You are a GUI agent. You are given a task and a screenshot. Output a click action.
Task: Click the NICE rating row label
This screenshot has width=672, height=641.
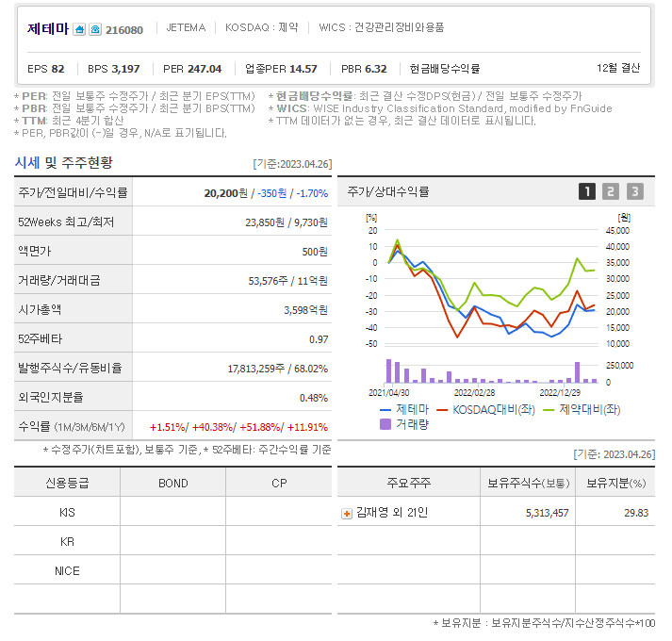click(x=67, y=571)
